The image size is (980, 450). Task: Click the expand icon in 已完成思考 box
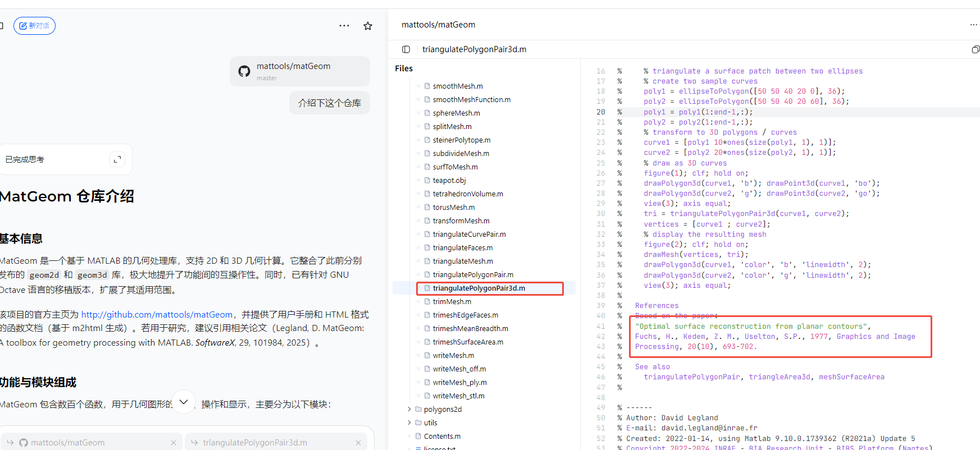117,159
